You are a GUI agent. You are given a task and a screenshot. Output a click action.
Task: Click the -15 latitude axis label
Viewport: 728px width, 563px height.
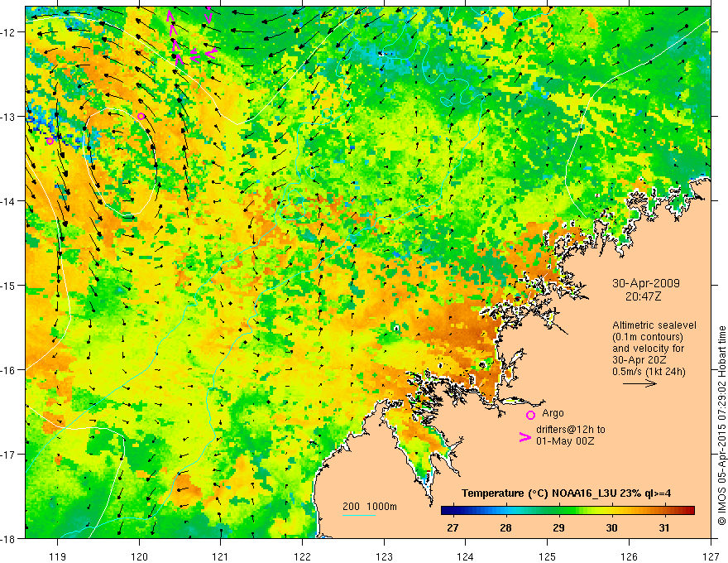[x=9, y=285]
